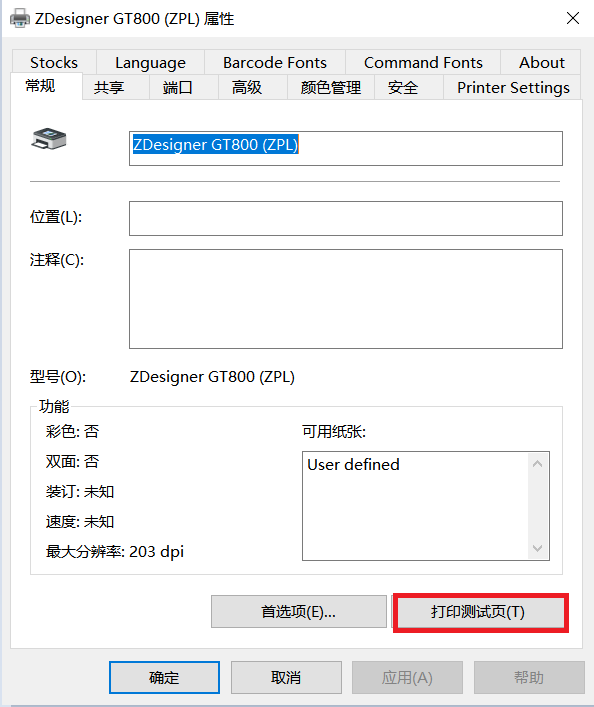Click the printer image beside name field
594x707 pixels.
(x=49, y=139)
